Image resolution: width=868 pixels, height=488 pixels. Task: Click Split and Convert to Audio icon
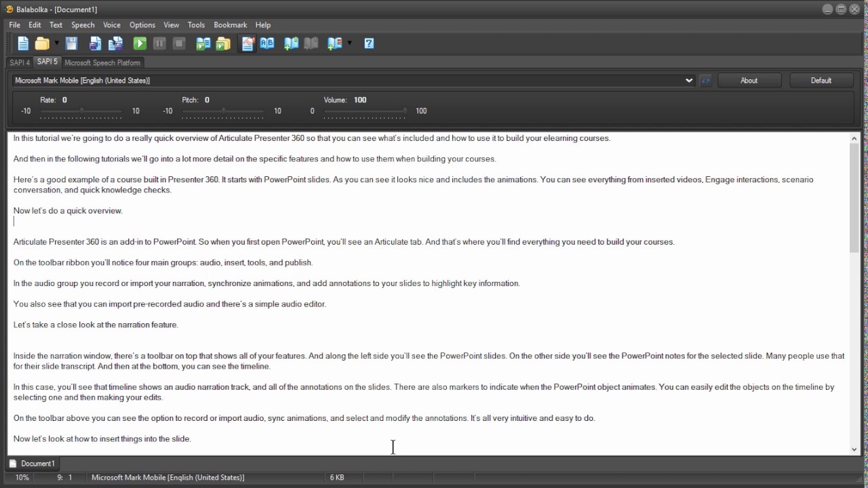click(115, 43)
